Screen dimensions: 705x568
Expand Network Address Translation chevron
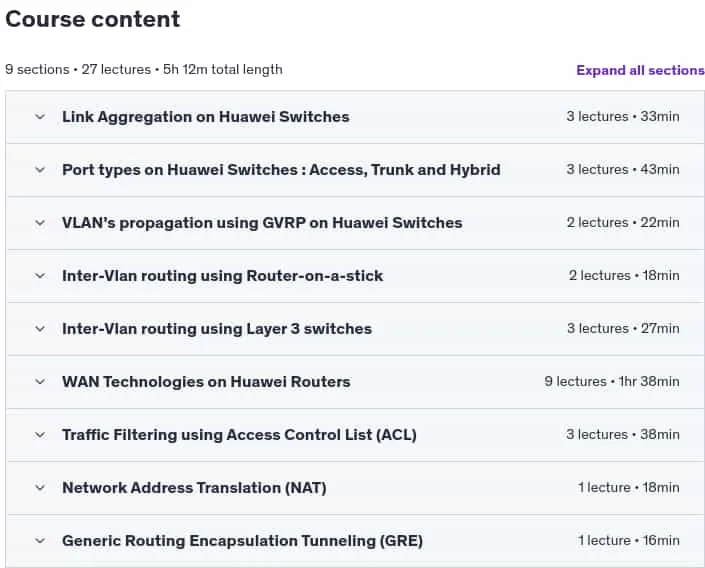pyautogui.click(x=40, y=487)
